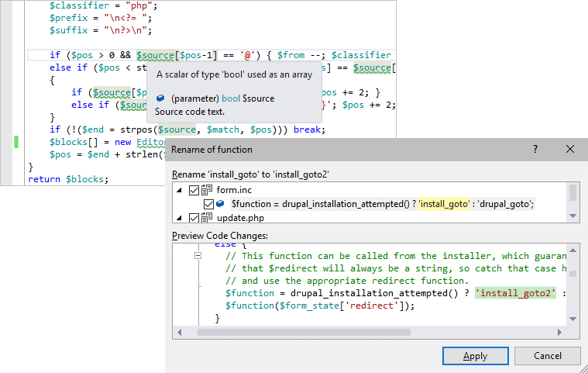Screen dimensions: 588x373
Task: Click the $source variable after && in editor
Action: tap(155, 55)
